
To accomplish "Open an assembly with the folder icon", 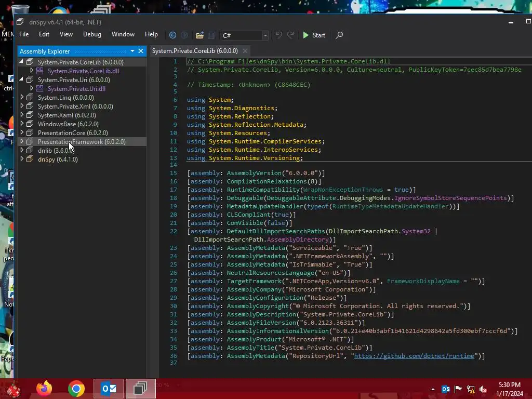I will coord(200,35).
